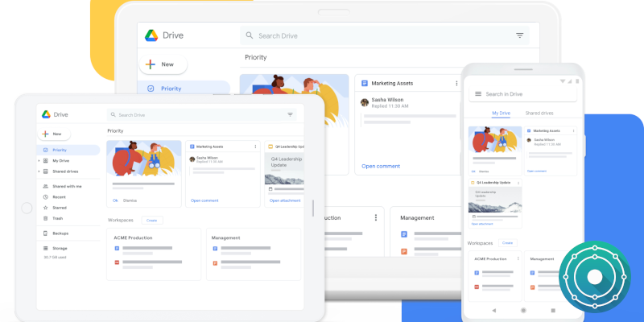Click the Trash icon in tablet sidebar
The width and height of the screenshot is (644, 322).
(x=46, y=218)
